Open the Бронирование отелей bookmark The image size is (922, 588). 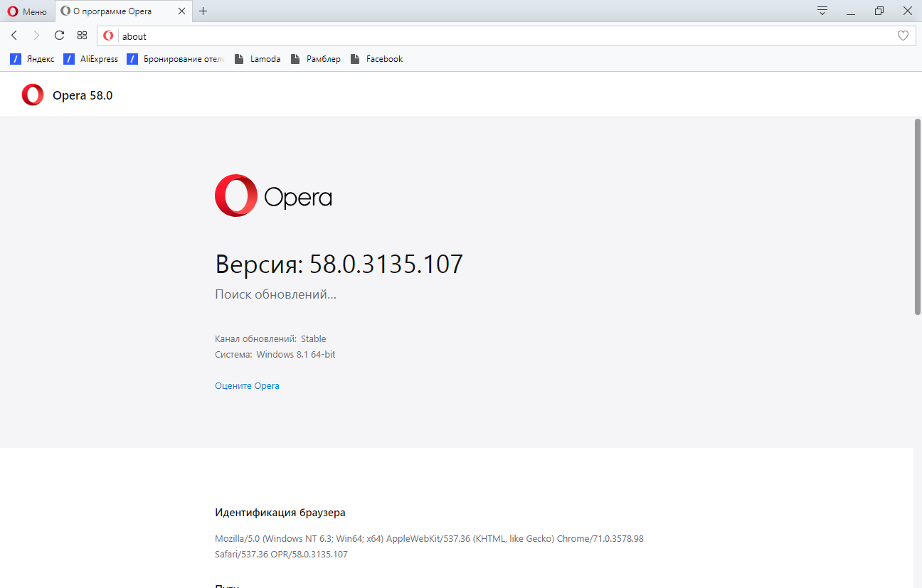click(176, 59)
